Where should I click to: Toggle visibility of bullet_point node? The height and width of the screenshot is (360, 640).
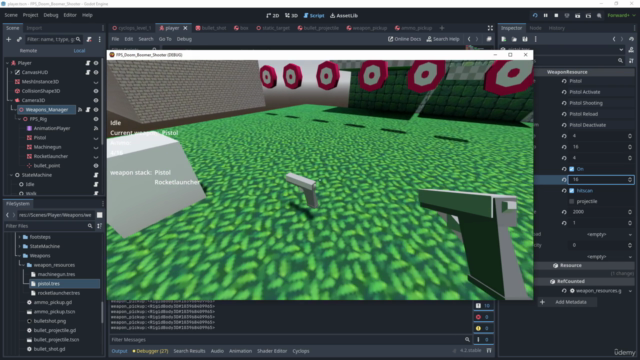pos(96,166)
